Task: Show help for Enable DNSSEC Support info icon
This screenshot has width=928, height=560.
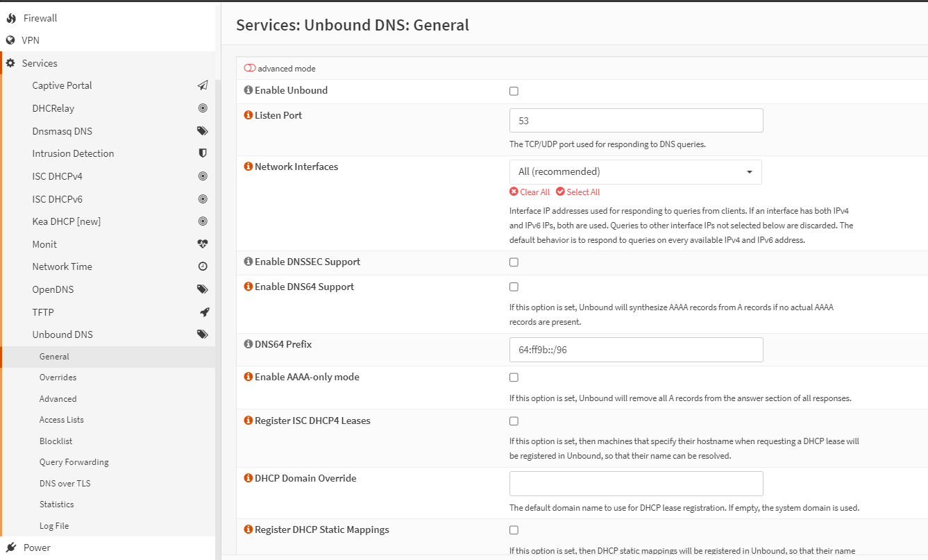Action: (248, 262)
